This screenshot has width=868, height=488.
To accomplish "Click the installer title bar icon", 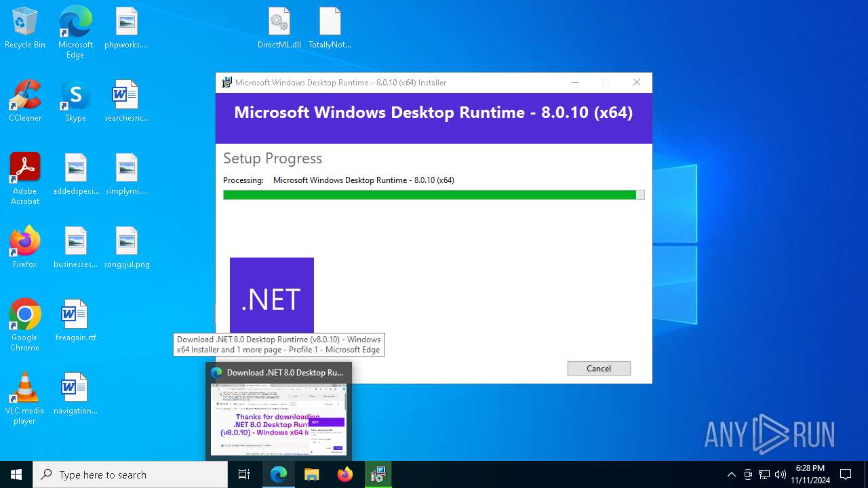I will (226, 83).
